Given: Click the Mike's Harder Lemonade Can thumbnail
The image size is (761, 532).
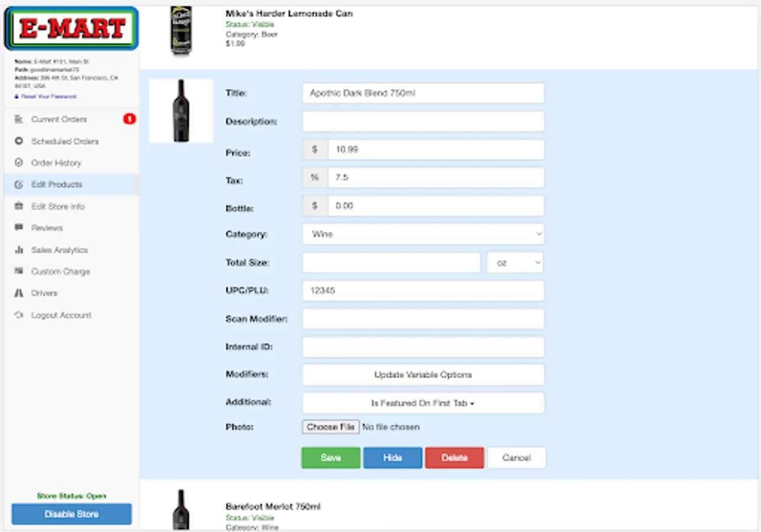Looking at the screenshot, I should (x=181, y=31).
